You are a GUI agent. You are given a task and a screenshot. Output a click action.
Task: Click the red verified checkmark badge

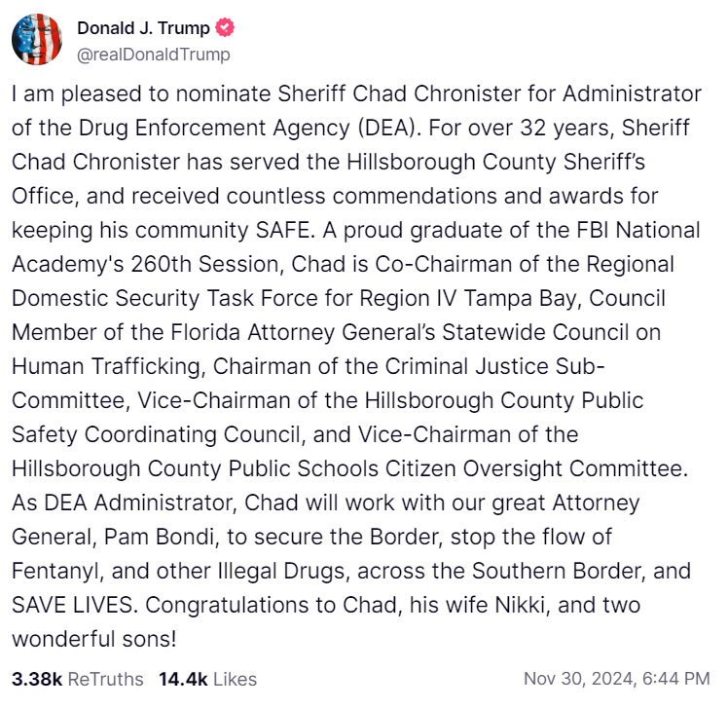224,28
